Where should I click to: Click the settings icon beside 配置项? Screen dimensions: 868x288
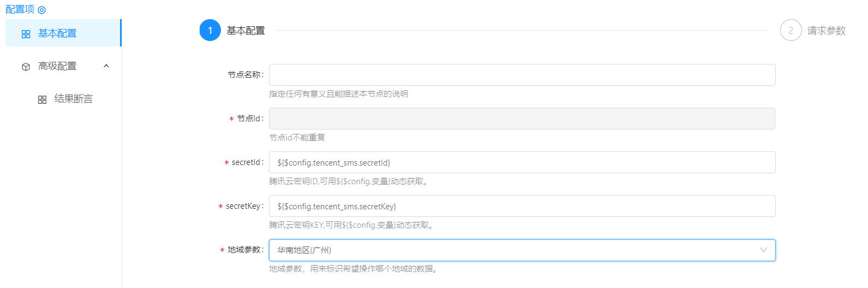click(x=42, y=10)
